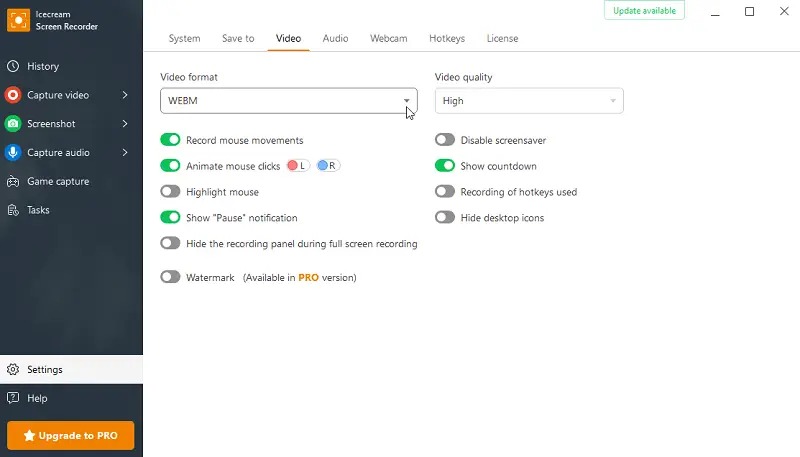Click the Tasks icon in sidebar
Image resolution: width=800 pixels, height=457 pixels.
[x=13, y=210]
